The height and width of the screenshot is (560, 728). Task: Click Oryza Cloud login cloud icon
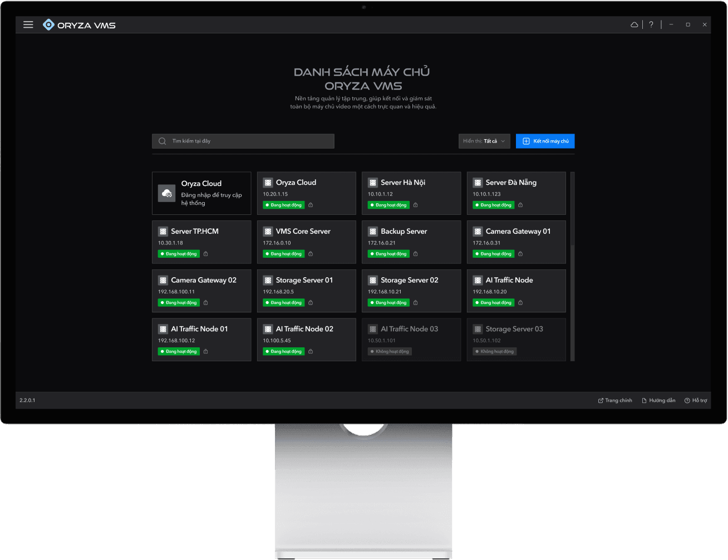click(167, 193)
